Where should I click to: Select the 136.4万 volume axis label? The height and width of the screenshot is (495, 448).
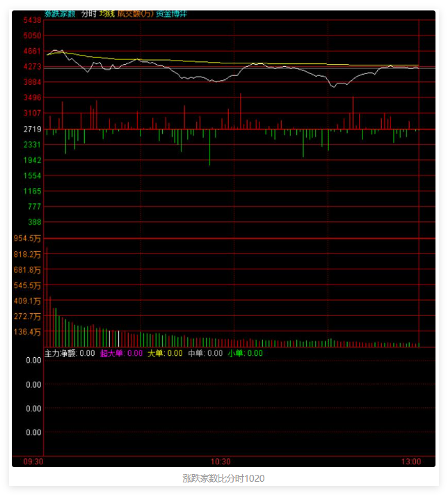point(28,332)
